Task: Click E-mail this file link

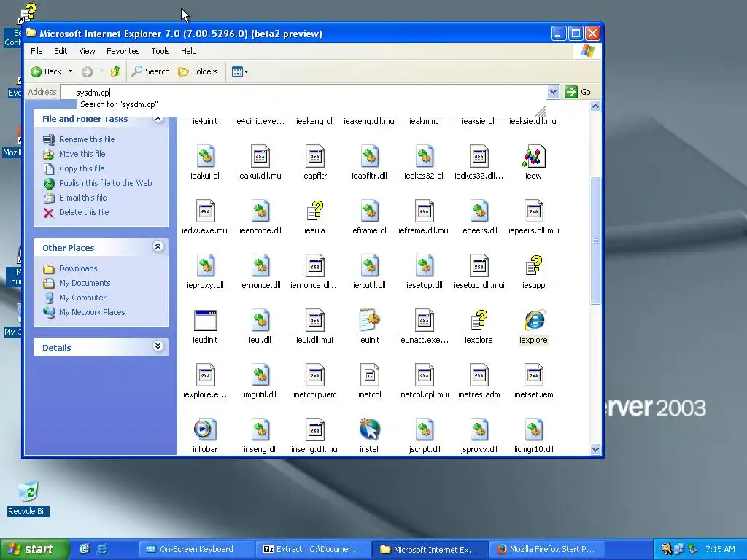Action: pos(83,197)
